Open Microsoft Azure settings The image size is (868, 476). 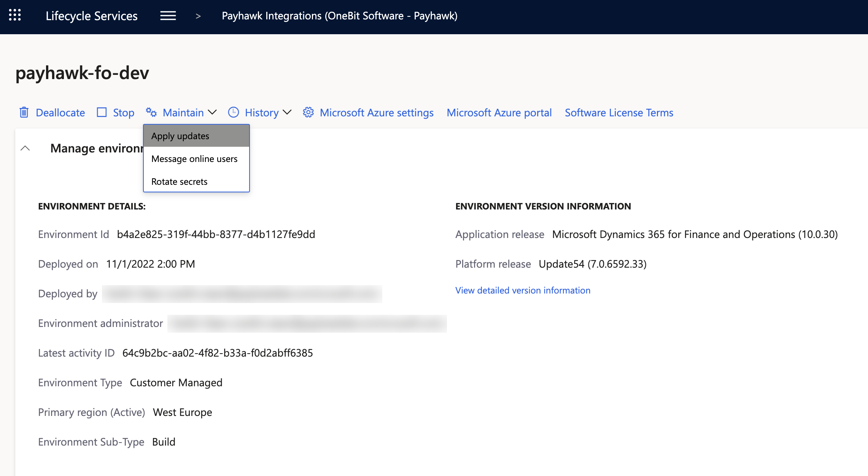377,113
